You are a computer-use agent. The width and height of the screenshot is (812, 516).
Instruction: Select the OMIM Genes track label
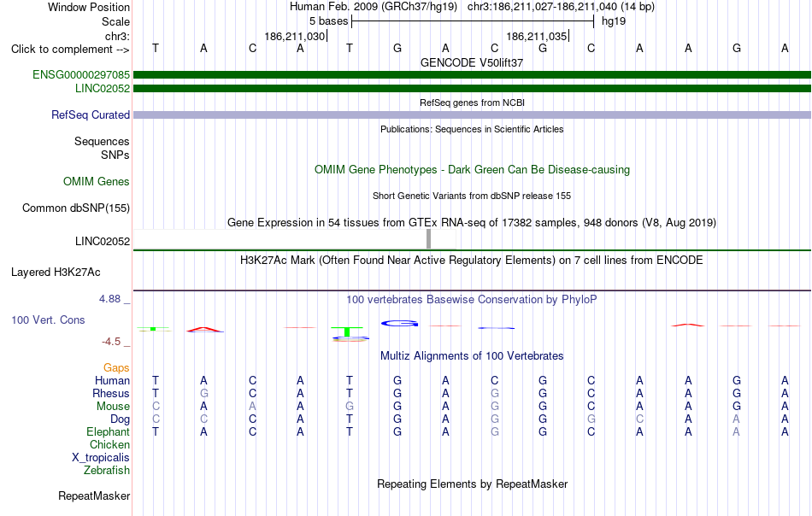97,182
